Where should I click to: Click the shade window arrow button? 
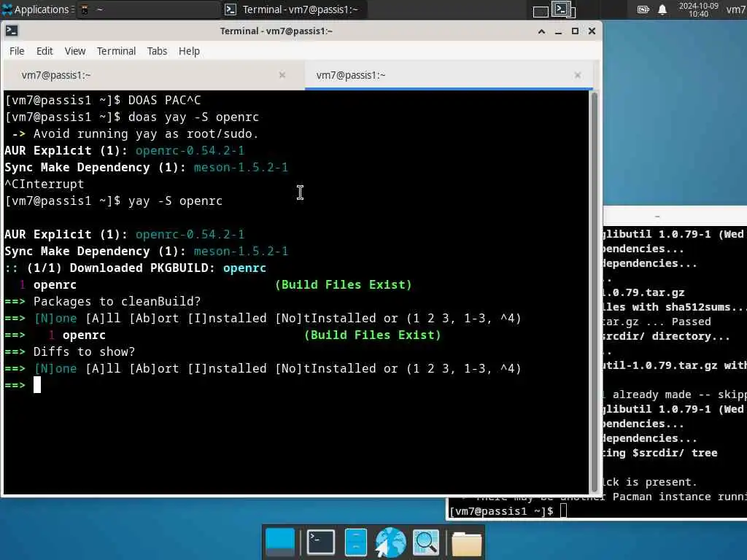542,31
